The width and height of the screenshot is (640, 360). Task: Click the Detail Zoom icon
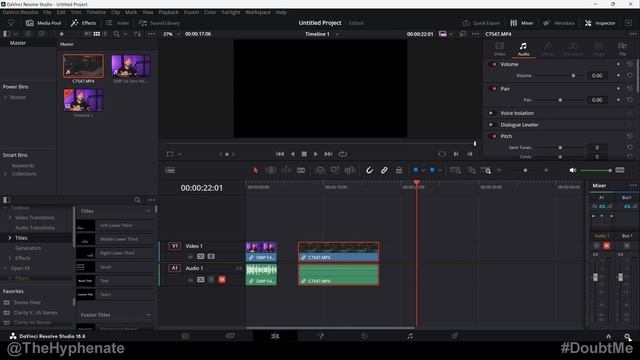coord(471,170)
